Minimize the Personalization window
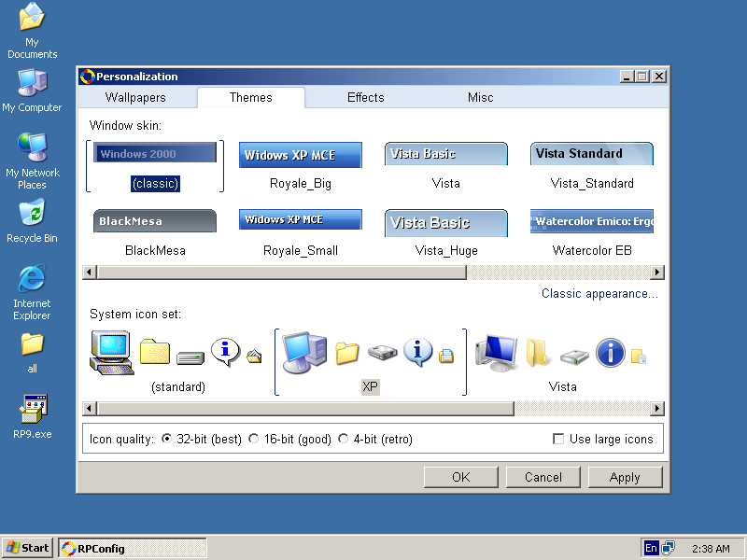Image resolution: width=747 pixels, height=560 pixels. (x=627, y=77)
